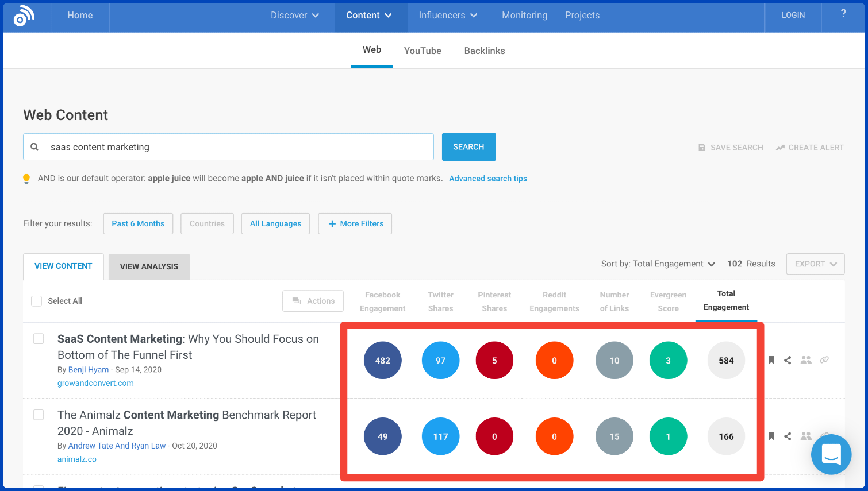868x491 pixels.
Task: Click the Save Search disk icon
Action: 702,148
